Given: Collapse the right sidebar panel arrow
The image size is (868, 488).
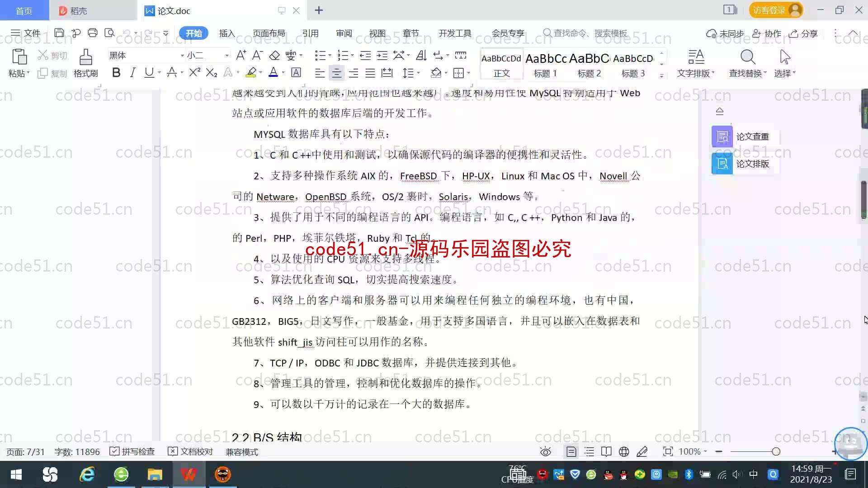Looking at the screenshot, I should coord(720,111).
